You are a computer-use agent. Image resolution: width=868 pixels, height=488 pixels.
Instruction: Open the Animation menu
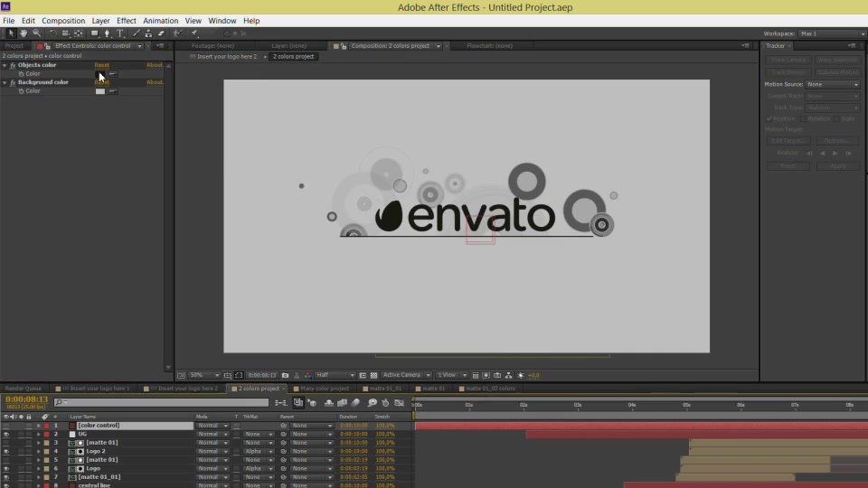[x=161, y=21]
